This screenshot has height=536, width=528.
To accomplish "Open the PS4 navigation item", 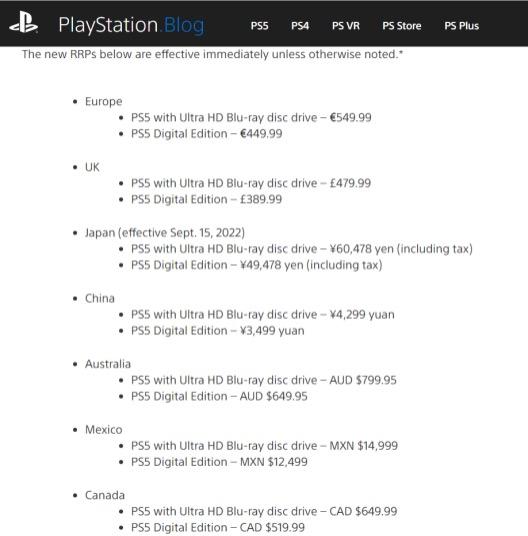I will pyautogui.click(x=300, y=26).
